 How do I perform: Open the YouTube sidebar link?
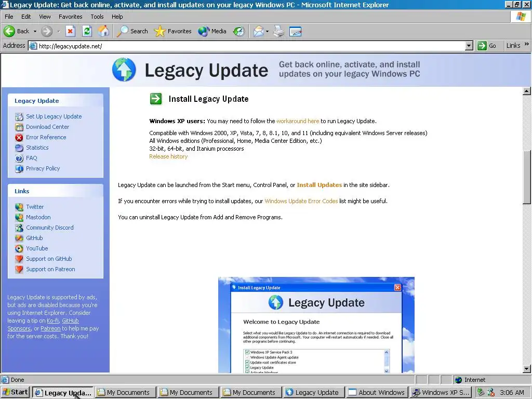coord(37,248)
